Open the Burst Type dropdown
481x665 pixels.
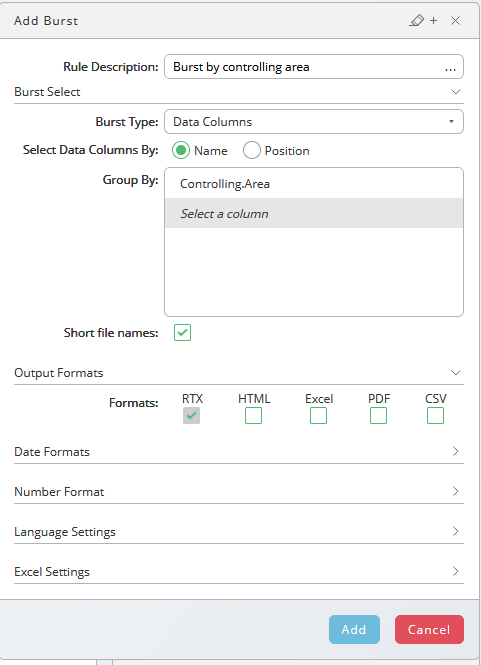click(314, 122)
